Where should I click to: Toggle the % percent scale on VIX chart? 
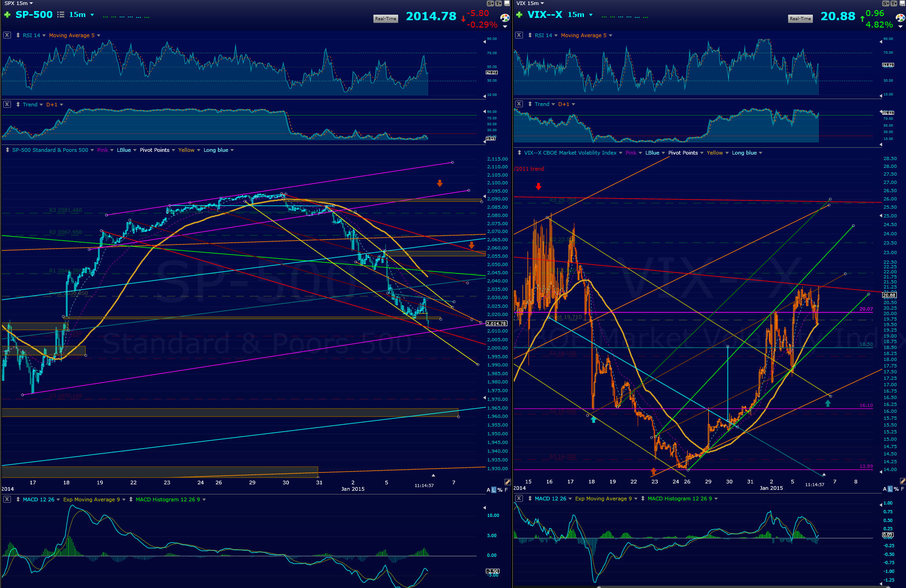(896, 489)
